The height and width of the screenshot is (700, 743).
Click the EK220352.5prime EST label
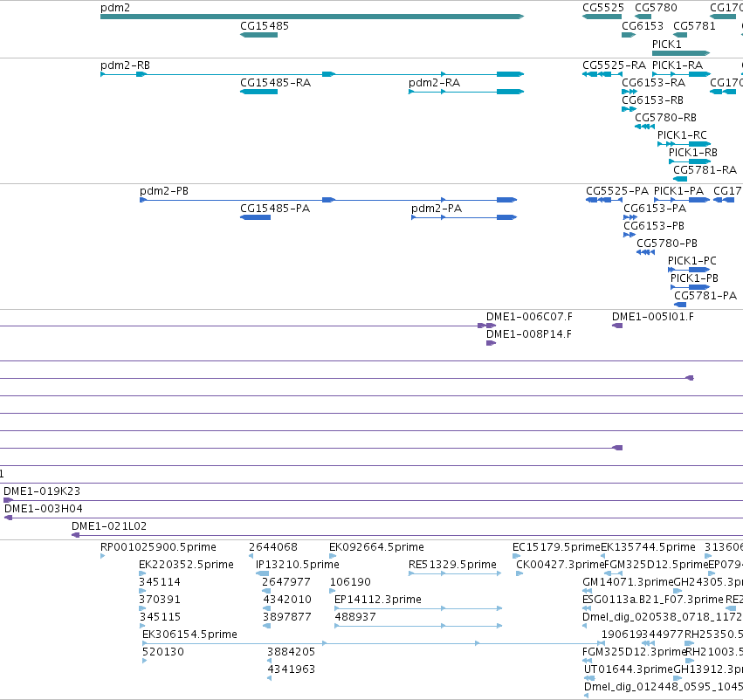tap(186, 565)
